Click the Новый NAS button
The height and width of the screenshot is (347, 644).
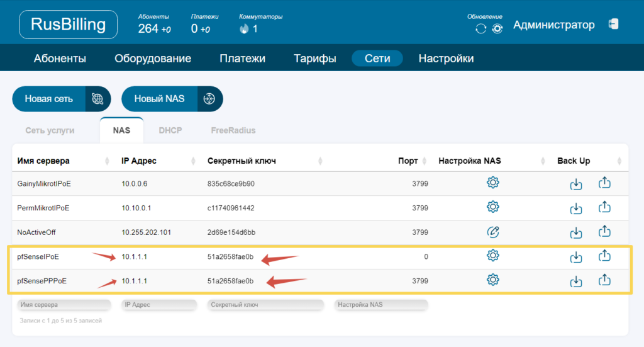[x=171, y=99]
